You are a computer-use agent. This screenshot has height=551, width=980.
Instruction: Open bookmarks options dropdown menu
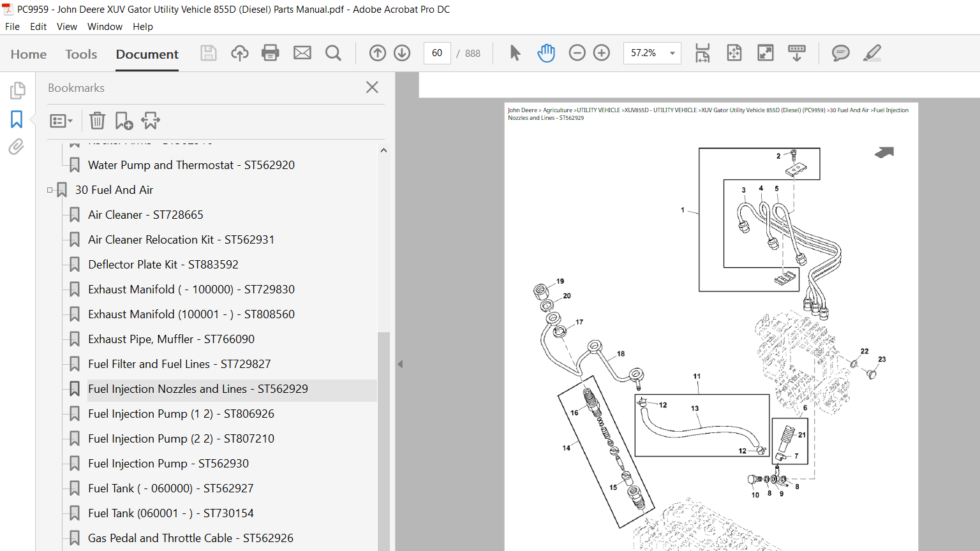point(61,121)
